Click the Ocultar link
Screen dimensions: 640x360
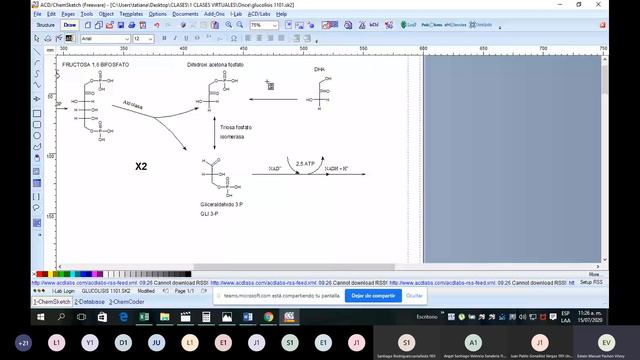click(x=414, y=296)
